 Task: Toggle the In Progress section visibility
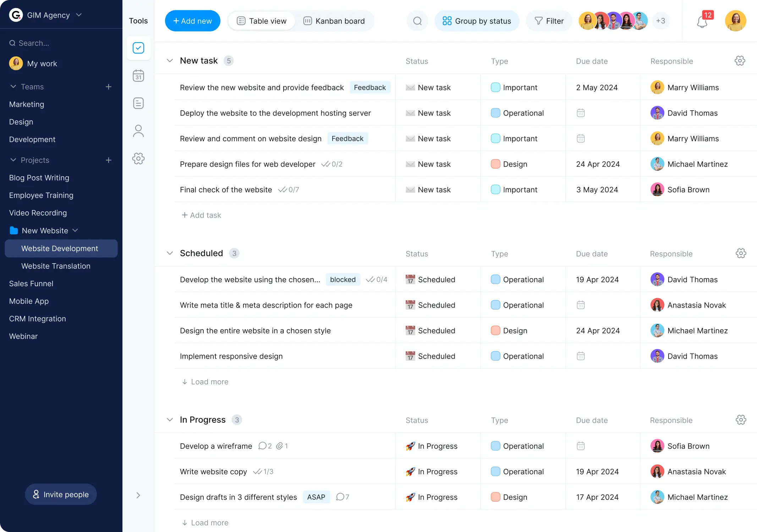click(169, 419)
